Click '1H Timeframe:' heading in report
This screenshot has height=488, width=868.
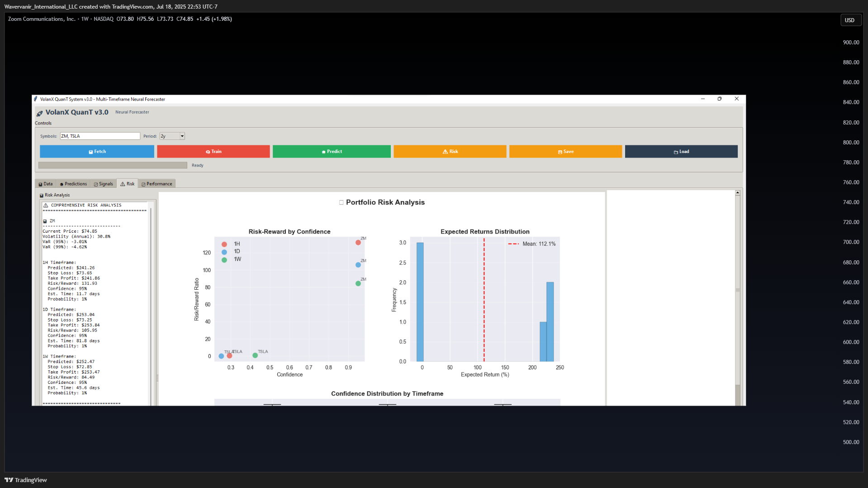(x=59, y=263)
